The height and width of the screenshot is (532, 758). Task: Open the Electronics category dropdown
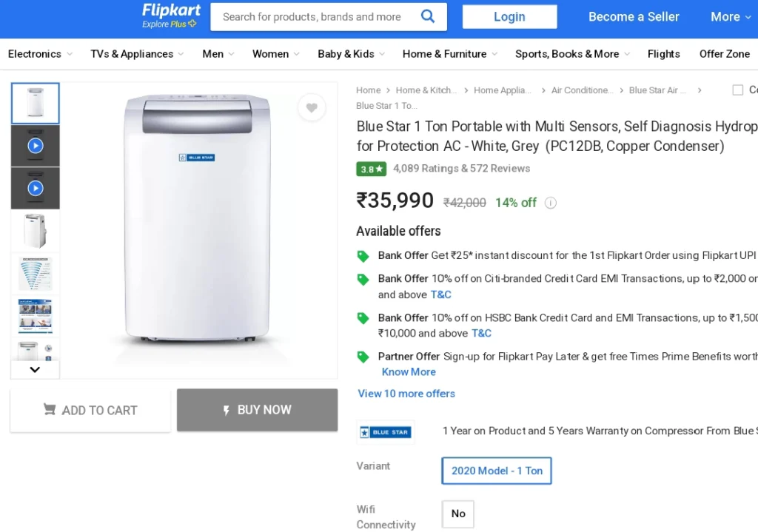point(40,53)
